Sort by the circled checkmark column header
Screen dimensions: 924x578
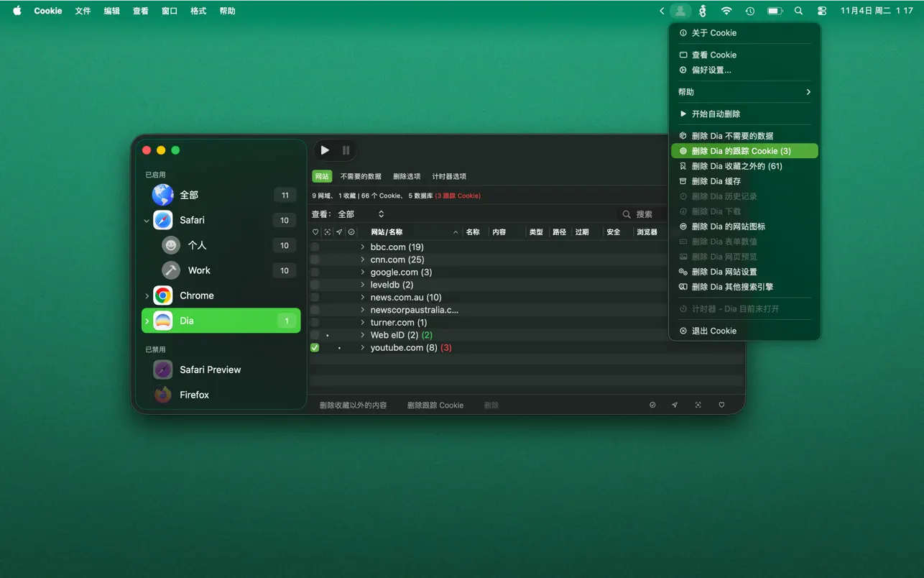[x=351, y=232]
